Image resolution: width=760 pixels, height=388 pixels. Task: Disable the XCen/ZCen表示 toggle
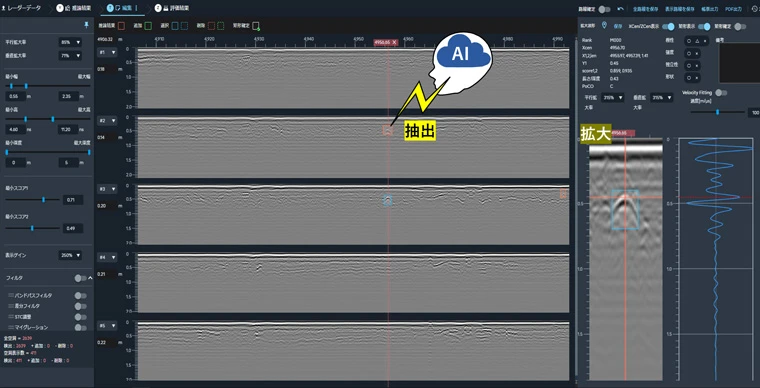point(668,27)
